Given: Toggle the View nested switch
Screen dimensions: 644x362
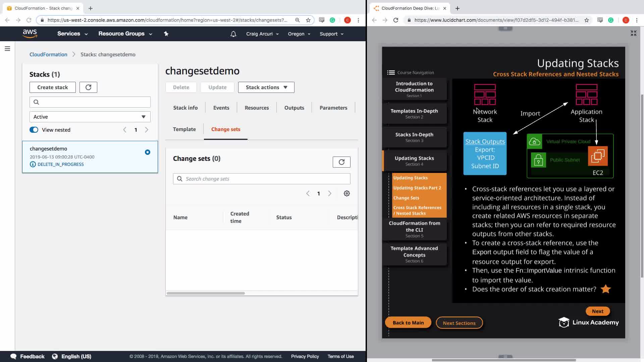Looking at the screenshot, I should coord(34,130).
